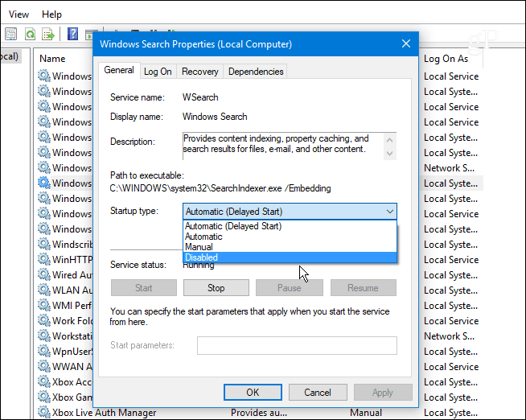
Task: Select the gear icon of the Work Fol service
Action: point(44,320)
